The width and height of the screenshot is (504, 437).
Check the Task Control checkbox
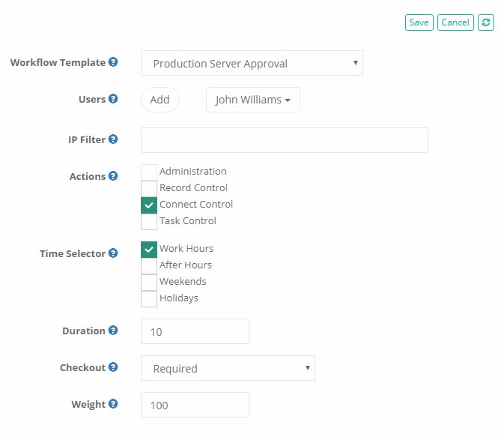point(149,221)
